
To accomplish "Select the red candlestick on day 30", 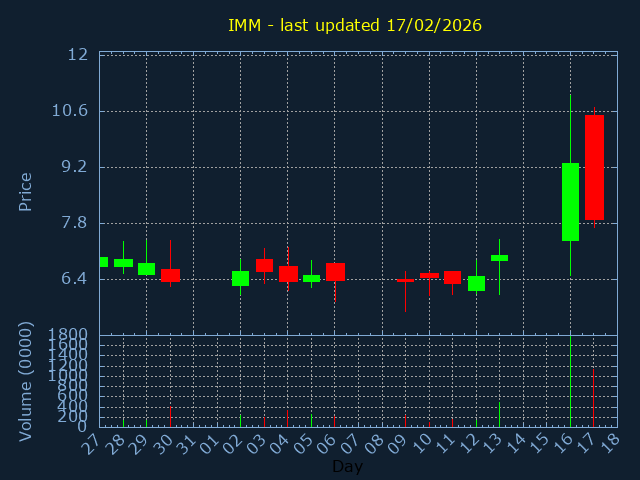I will click(x=170, y=275).
